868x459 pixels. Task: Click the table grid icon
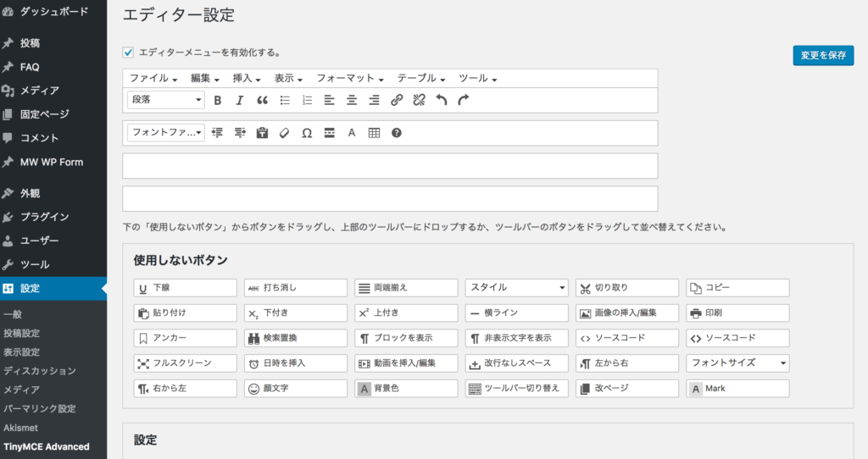[374, 133]
